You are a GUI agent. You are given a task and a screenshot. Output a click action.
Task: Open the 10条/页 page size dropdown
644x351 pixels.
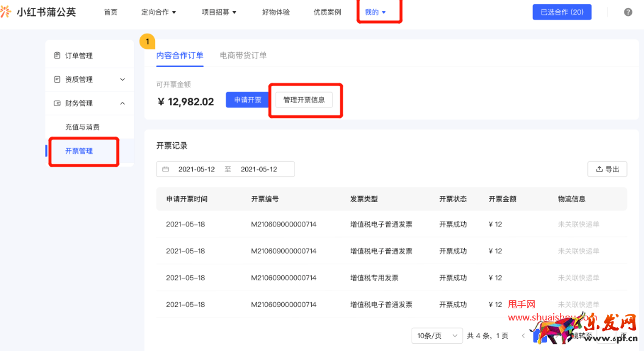[437, 336]
